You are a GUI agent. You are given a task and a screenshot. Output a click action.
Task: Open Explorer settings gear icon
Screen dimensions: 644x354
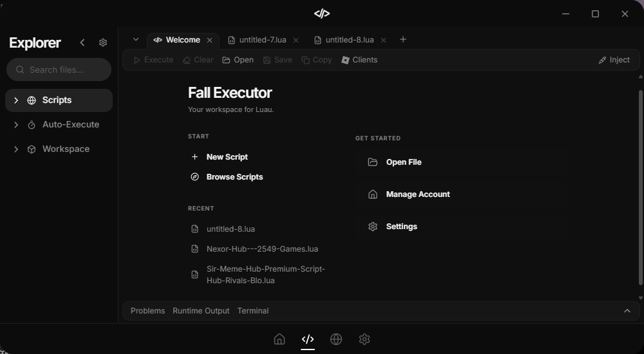(103, 42)
